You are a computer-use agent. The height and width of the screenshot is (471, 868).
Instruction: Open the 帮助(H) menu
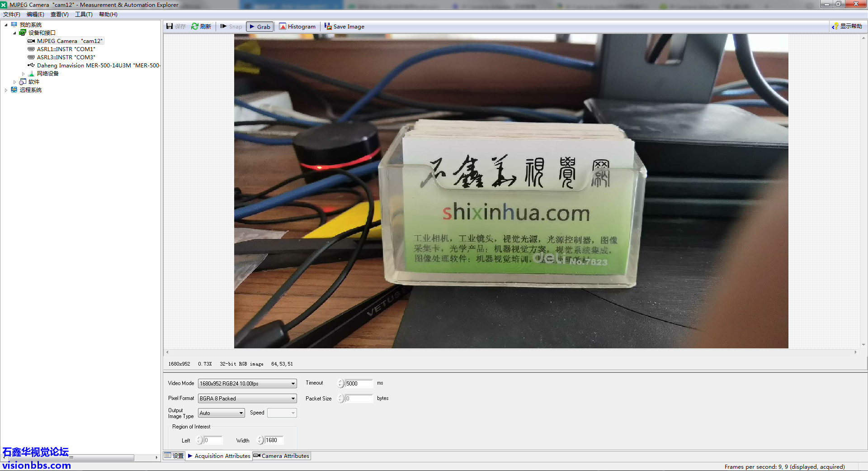tap(108, 14)
